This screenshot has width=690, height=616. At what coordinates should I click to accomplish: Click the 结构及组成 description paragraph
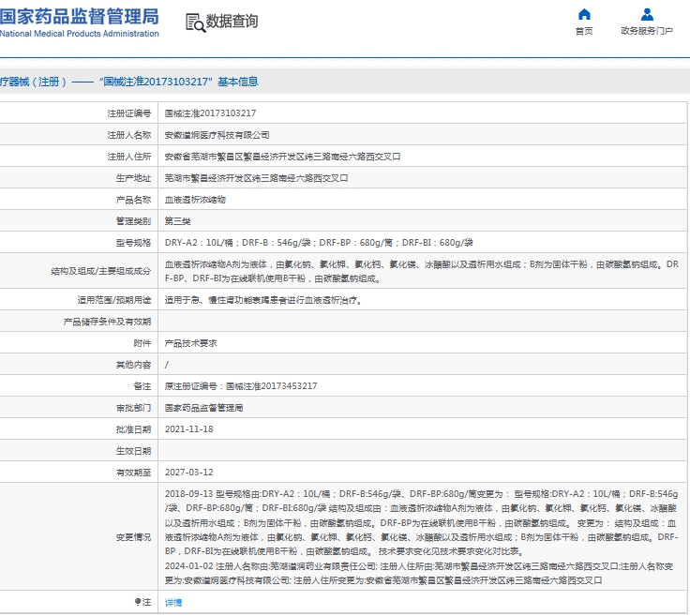[422, 271]
